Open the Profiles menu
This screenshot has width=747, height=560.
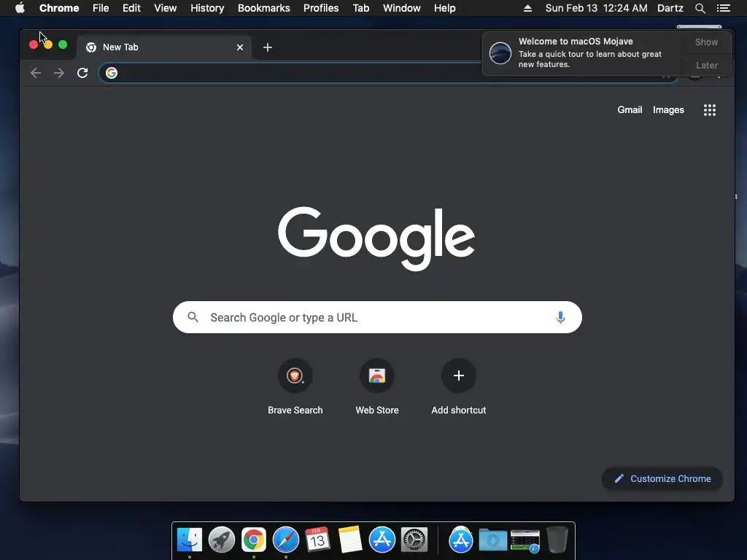pyautogui.click(x=321, y=8)
